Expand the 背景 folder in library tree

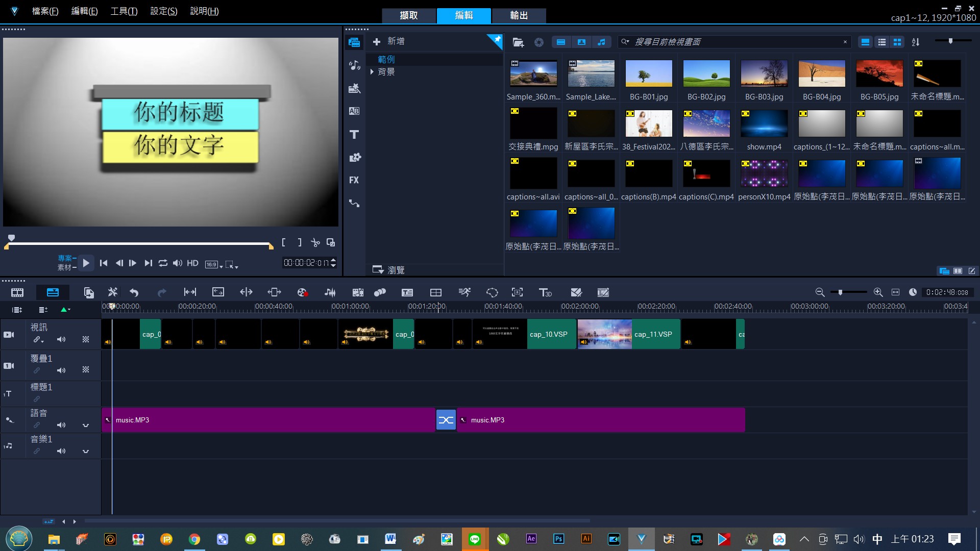coord(372,72)
